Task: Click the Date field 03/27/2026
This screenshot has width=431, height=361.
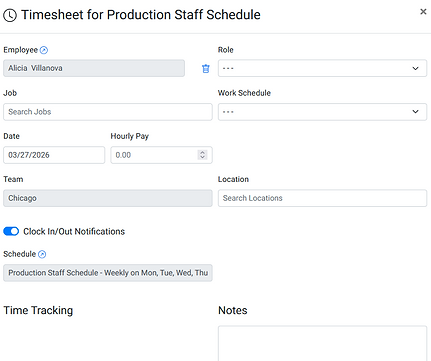Action: [x=54, y=155]
